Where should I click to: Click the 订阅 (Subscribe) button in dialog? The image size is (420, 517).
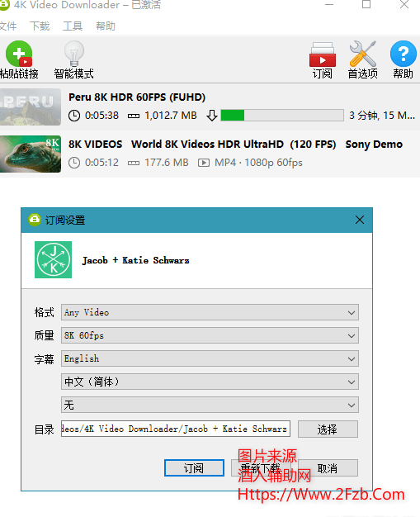coord(194,468)
